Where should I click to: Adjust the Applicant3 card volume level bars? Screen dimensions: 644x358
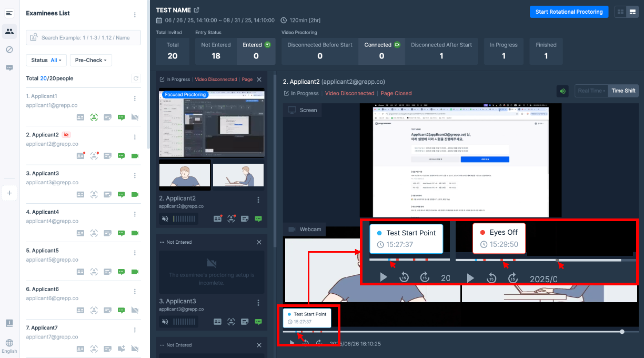point(184,322)
